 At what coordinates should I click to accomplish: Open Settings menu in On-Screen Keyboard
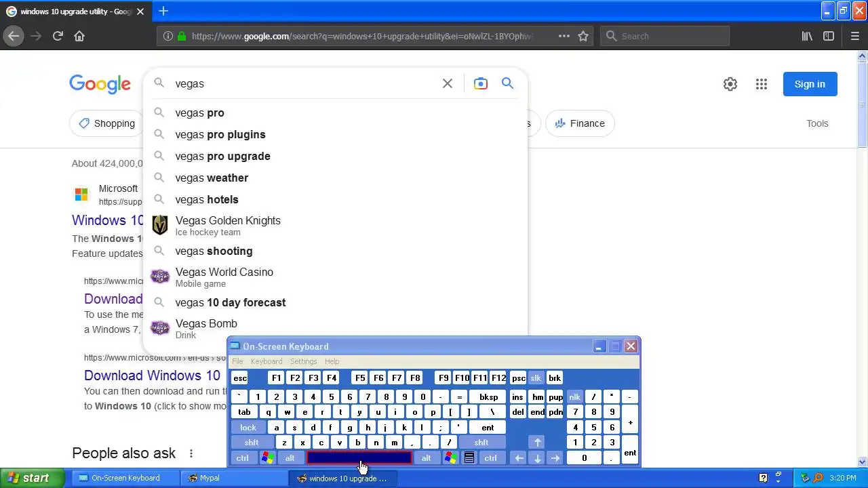coord(303,361)
